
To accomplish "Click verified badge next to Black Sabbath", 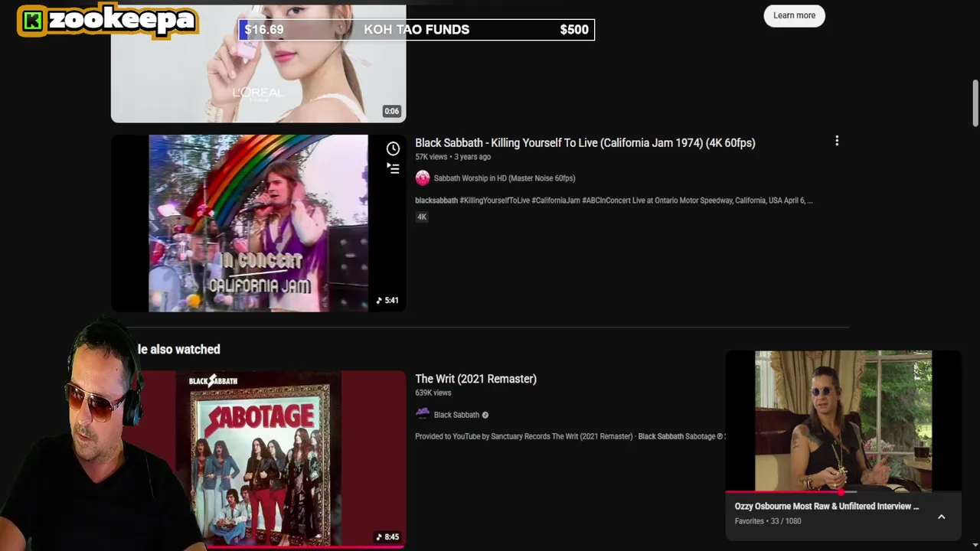I will 485,415.
